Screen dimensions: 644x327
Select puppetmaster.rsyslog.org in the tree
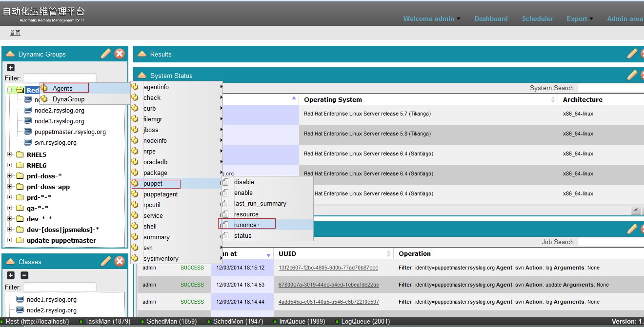(x=70, y=132)
